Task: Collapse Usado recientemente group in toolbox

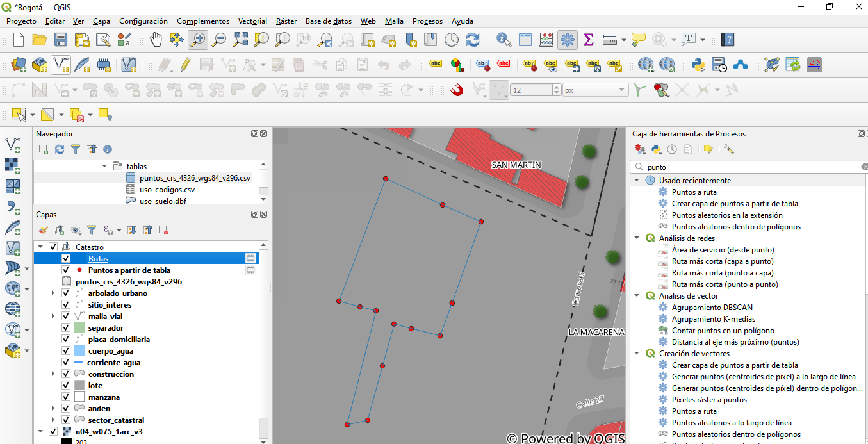Action: [x=637, y=181]
